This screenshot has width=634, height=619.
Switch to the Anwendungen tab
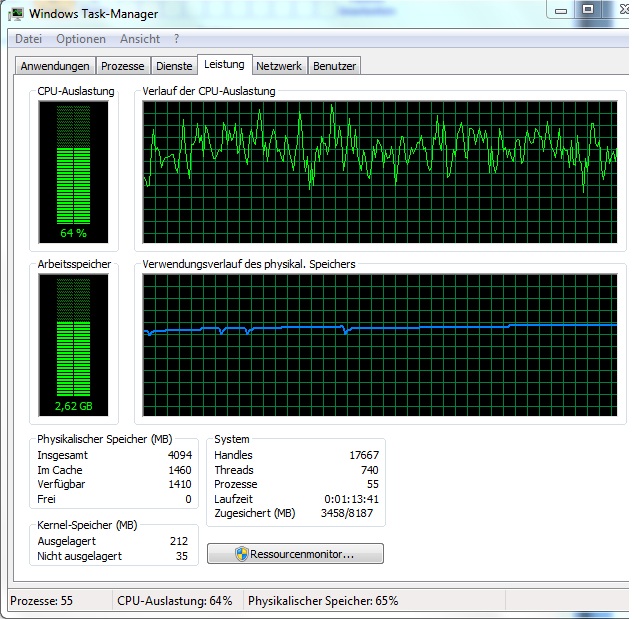[55, 66]
